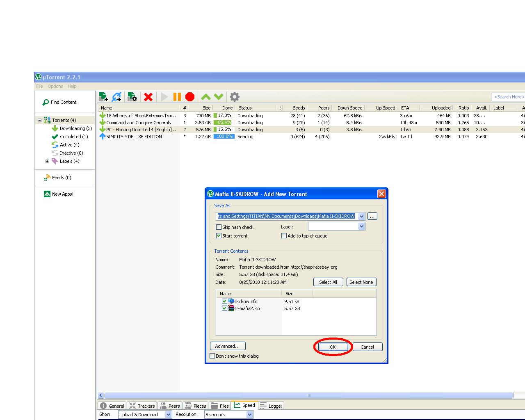Click the uTorrent logo in main title bar

(x=39, y=77)
